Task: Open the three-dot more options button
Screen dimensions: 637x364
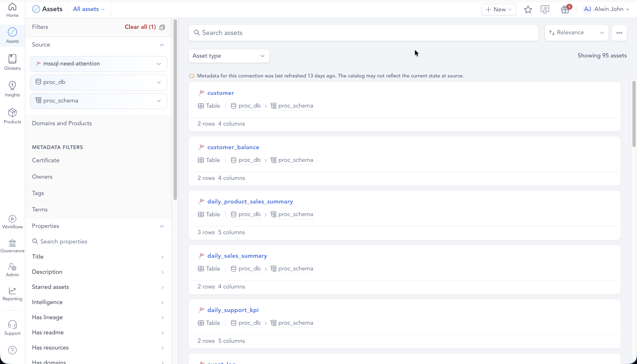Action: pyautogui.click(x=619, y=33)
